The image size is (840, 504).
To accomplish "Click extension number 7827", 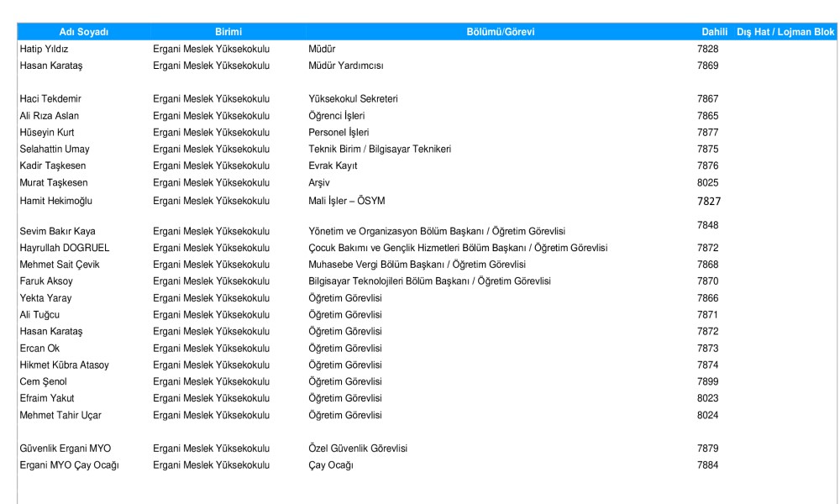I will click(x=709, y=202).
